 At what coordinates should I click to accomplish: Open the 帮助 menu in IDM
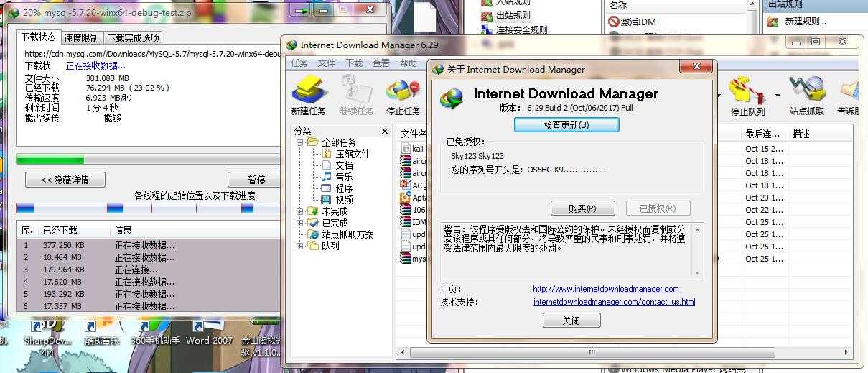coord(409,63)
